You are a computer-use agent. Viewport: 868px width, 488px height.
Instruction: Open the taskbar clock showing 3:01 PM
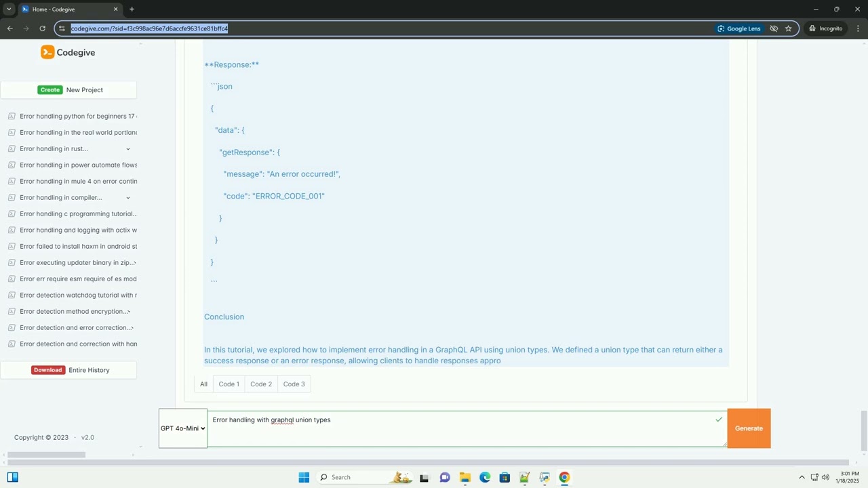point(848,477)
